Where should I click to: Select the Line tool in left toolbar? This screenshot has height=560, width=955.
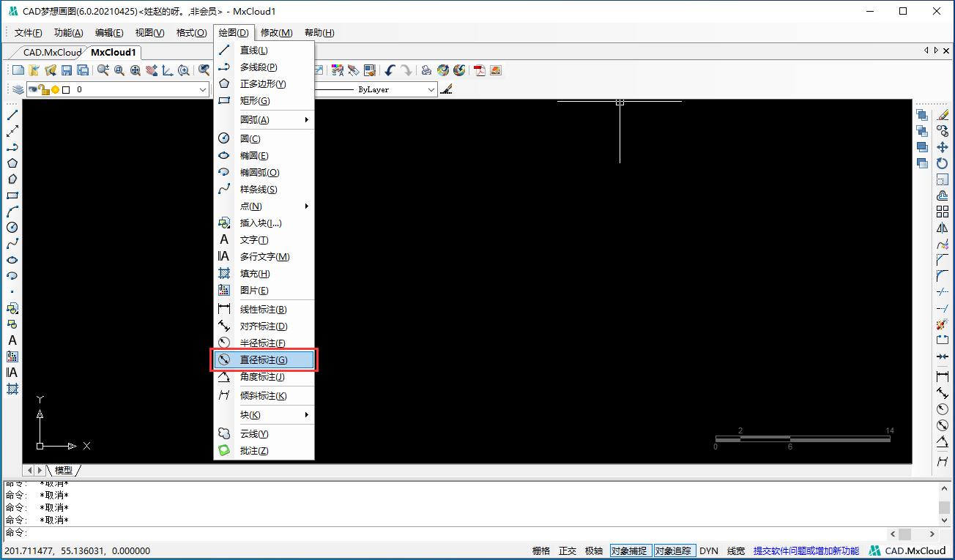tap(12, 115)
